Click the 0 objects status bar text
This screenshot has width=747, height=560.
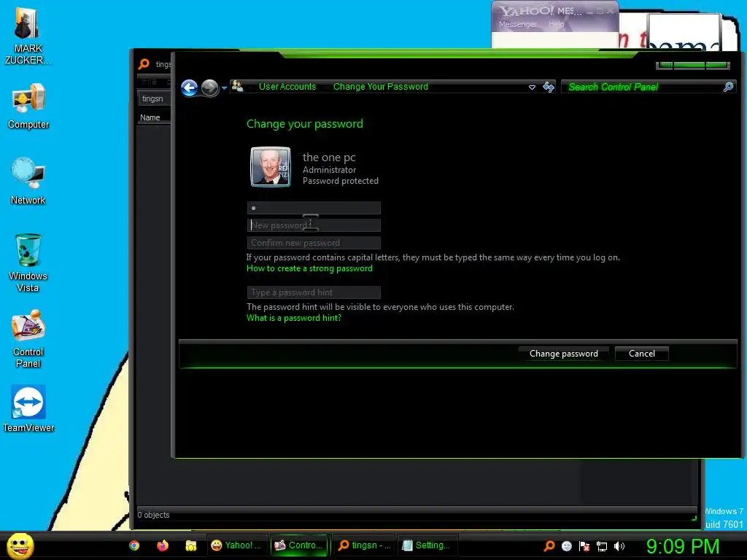pyautogui.click(x=153, y=515)
